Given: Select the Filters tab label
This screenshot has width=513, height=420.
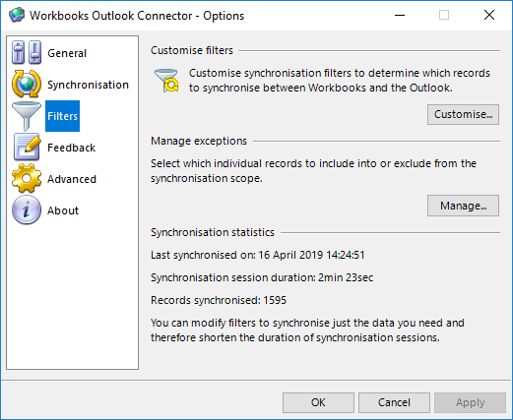Looking at the screenshot, I should 62,116.
